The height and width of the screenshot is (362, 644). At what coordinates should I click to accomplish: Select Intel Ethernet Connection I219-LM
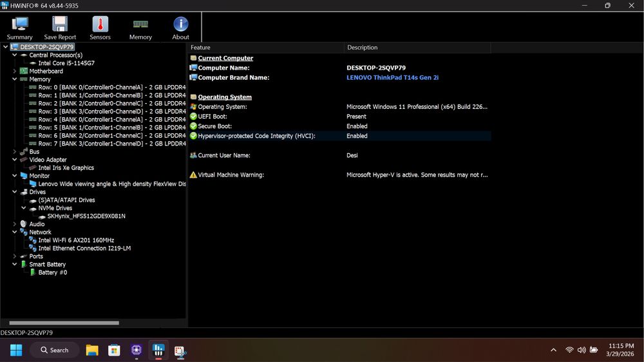(84, 248)
